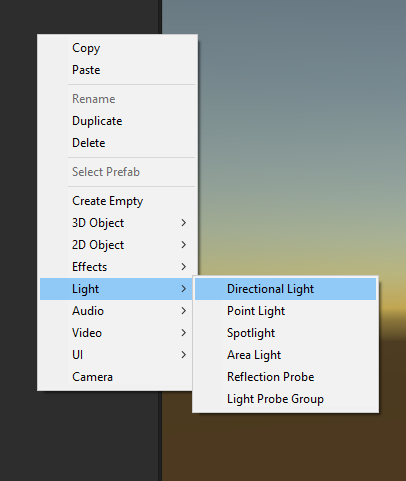Choose Reflection Probe option

(285, 377)
